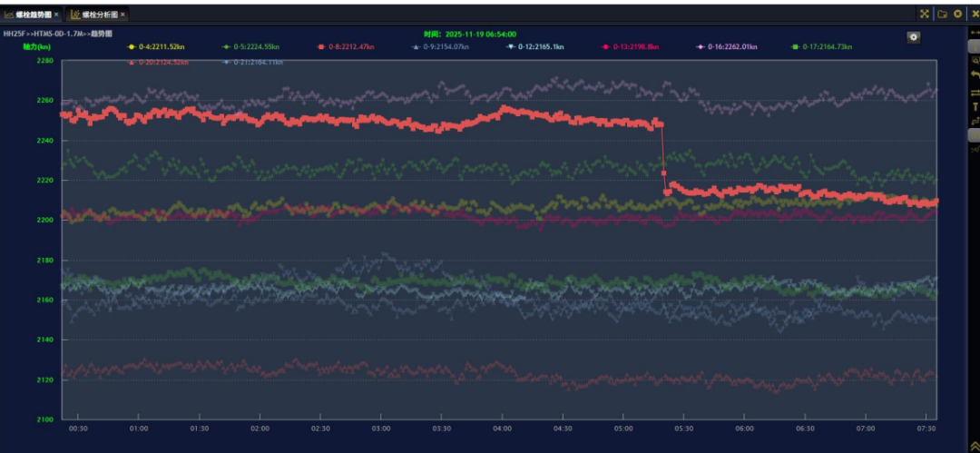Viewport: 980px width, 453px height.
Task: Close the 螺栓趋势图 tab
Action: [x=56, y=15]
